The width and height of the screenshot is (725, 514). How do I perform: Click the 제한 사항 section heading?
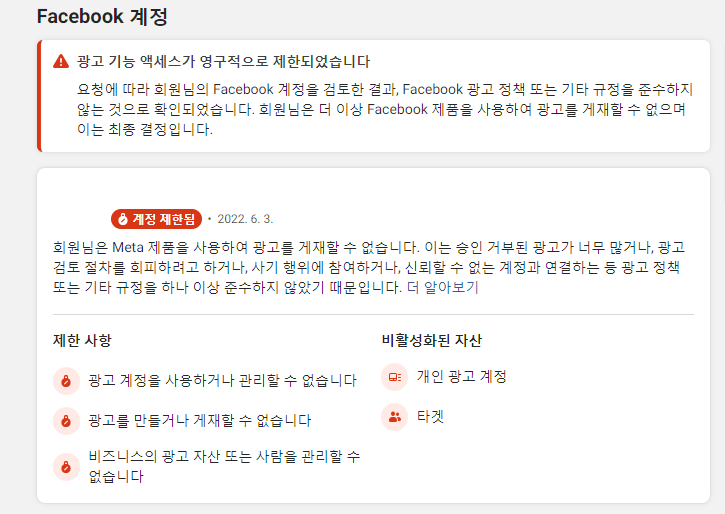click(x=82, y=341)
